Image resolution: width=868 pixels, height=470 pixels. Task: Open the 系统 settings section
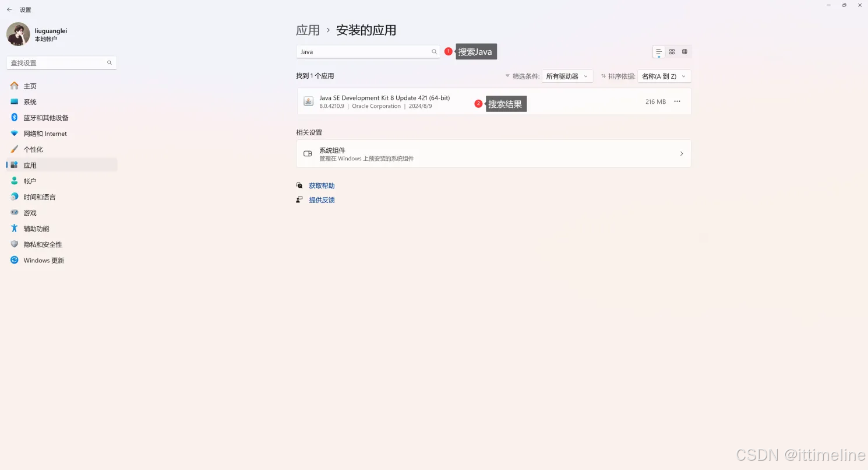point(62,101)
